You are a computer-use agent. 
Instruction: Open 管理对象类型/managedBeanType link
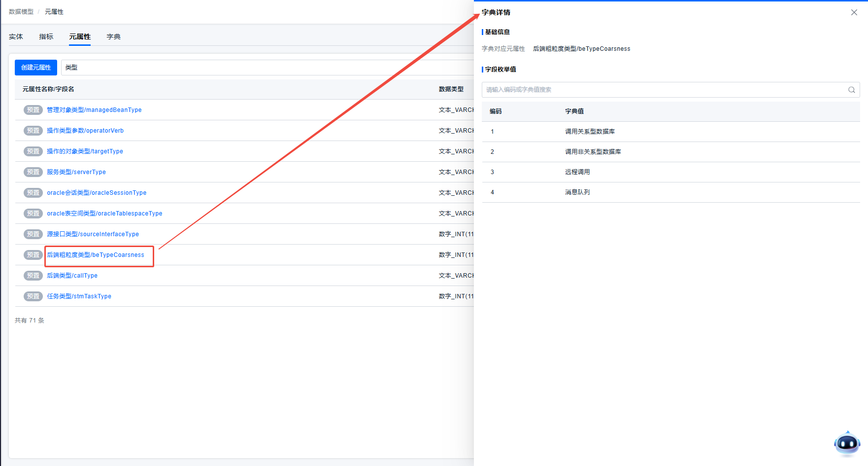[94, 110]
